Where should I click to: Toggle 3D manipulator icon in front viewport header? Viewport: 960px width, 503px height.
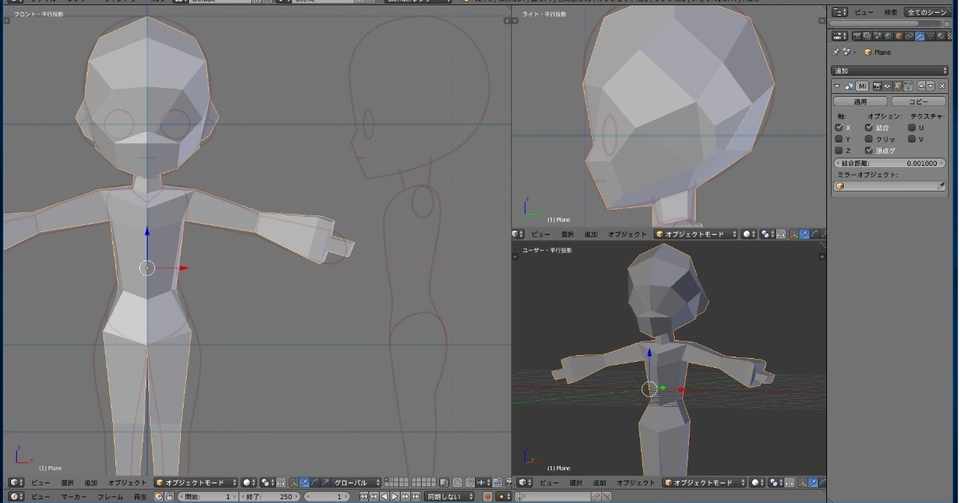click(x=292, y=483)
